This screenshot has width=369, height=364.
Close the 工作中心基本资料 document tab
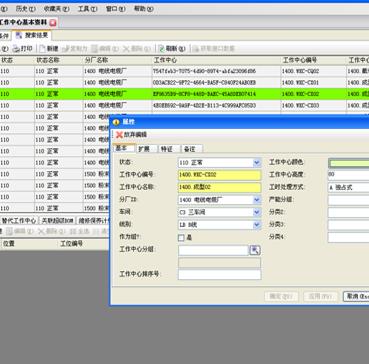[53, 22]
